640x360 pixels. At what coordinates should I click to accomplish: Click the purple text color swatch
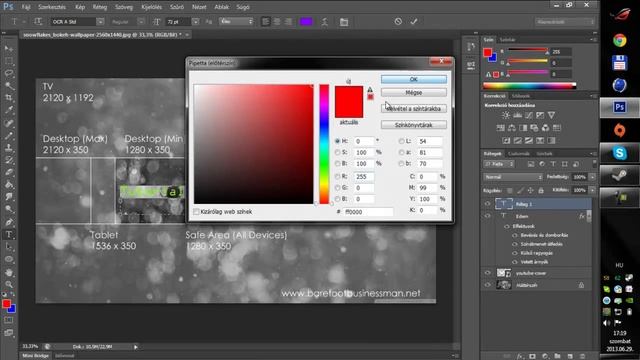pos(306,22)
